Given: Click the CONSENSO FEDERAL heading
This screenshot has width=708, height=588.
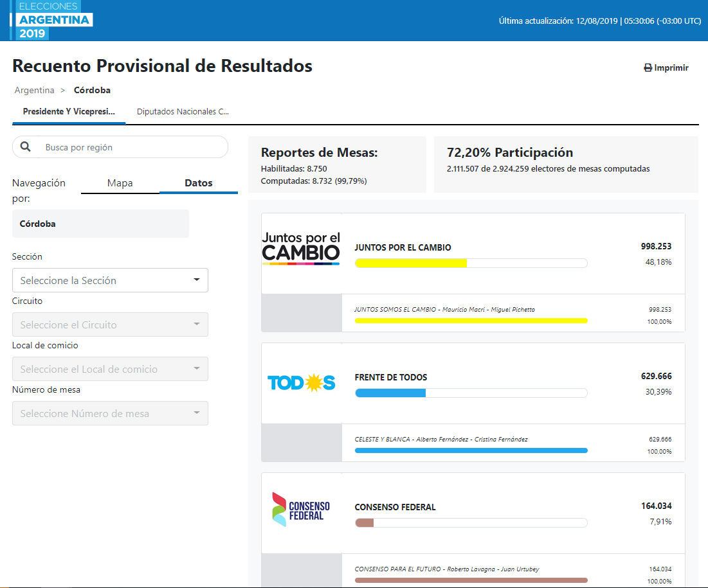Looking at the screenshot, I should tap(395, 507).
